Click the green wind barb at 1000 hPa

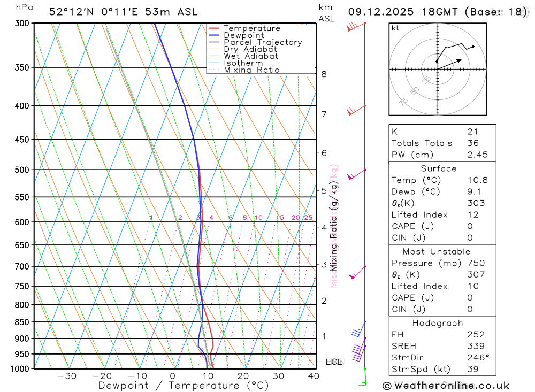[x=363, y=376]
